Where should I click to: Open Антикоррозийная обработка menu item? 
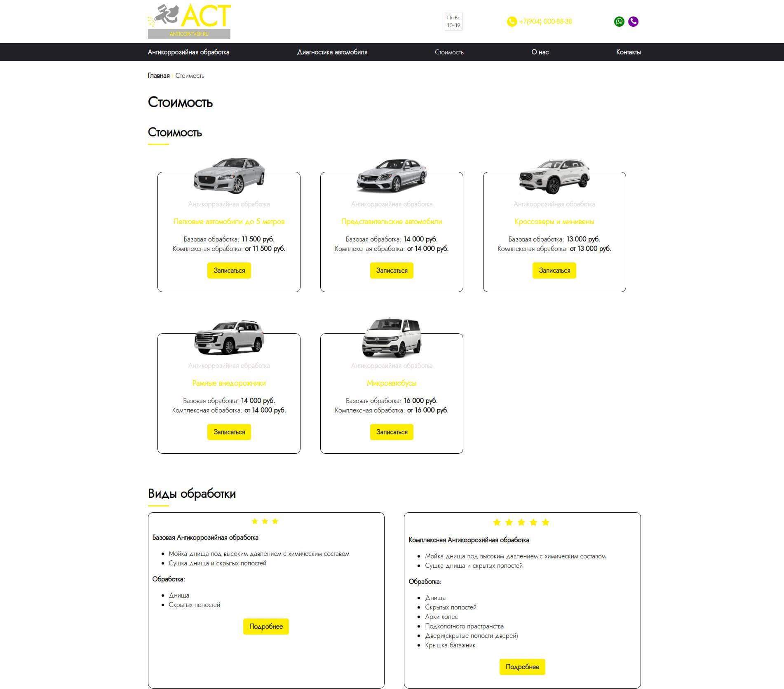click(188, 52)
